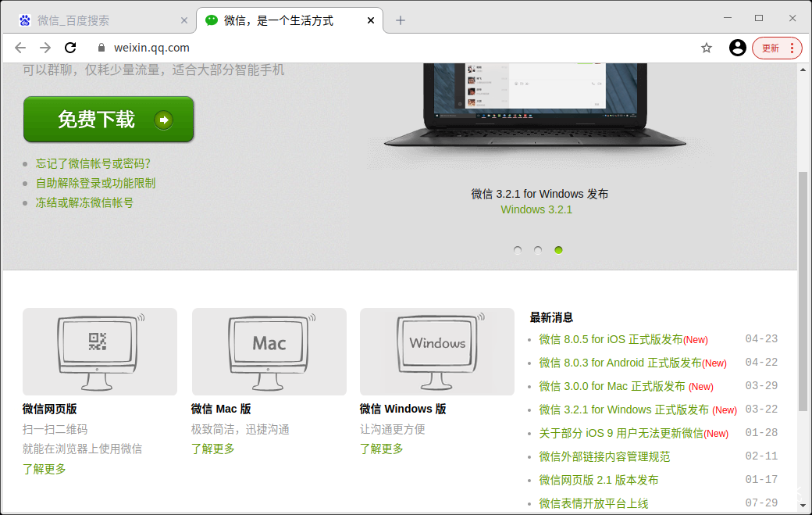Bookmark this page with the star
Viewport: 812px width, 515px height.
coord(707,48)
